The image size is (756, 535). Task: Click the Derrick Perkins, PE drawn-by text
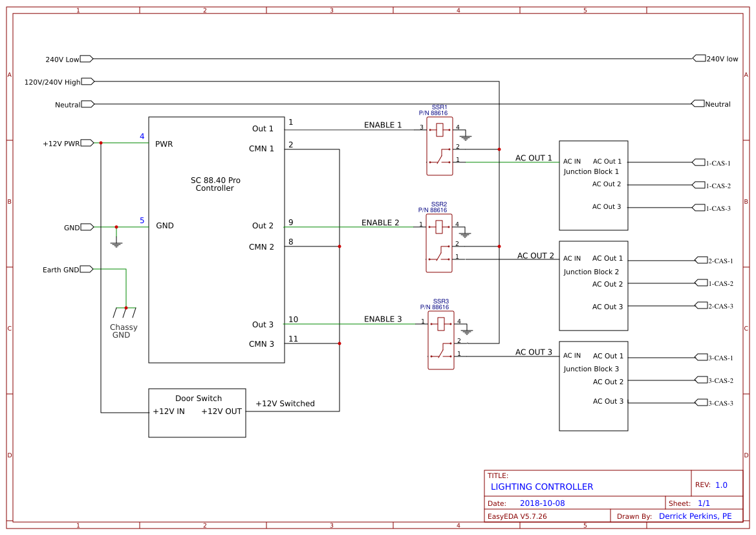tap(697, 516)
